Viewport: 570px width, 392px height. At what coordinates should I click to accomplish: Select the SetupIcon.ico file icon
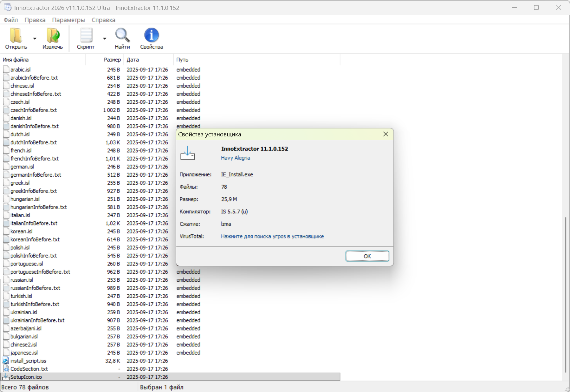click(6, 377)
